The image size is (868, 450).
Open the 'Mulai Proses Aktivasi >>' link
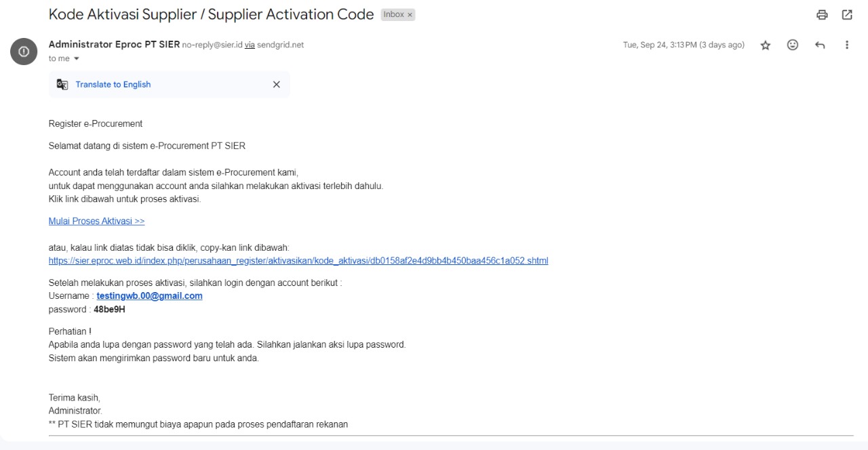96,221
